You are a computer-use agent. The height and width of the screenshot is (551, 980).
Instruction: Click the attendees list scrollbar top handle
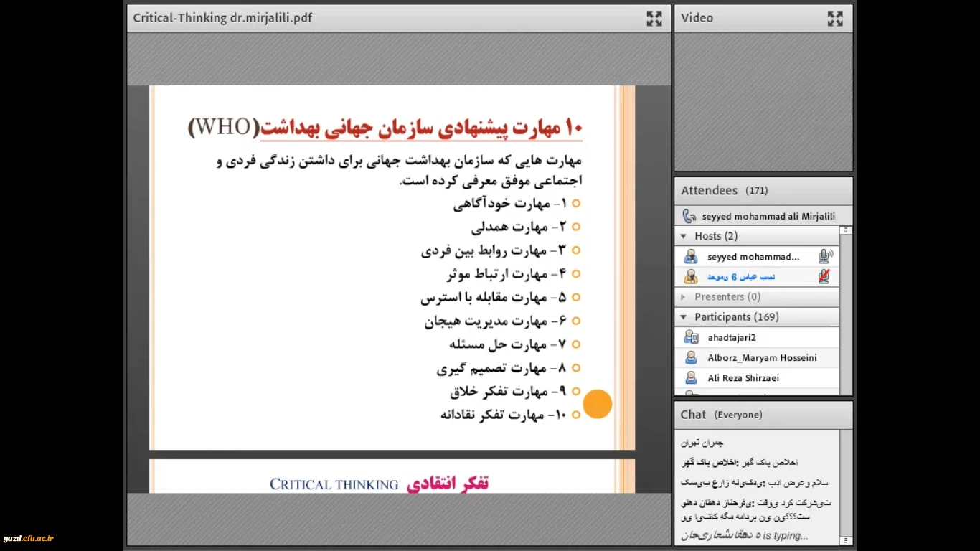tap(846, 230)
